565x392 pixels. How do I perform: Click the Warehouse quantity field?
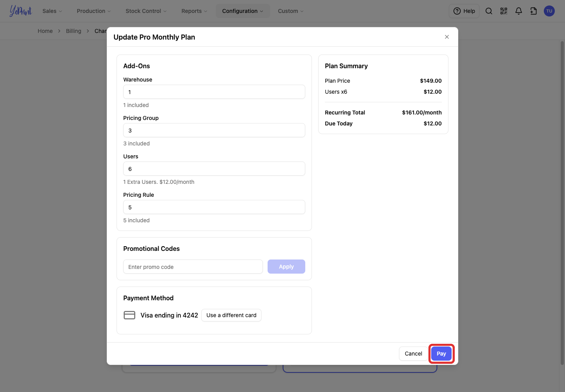tap(214, 92)
